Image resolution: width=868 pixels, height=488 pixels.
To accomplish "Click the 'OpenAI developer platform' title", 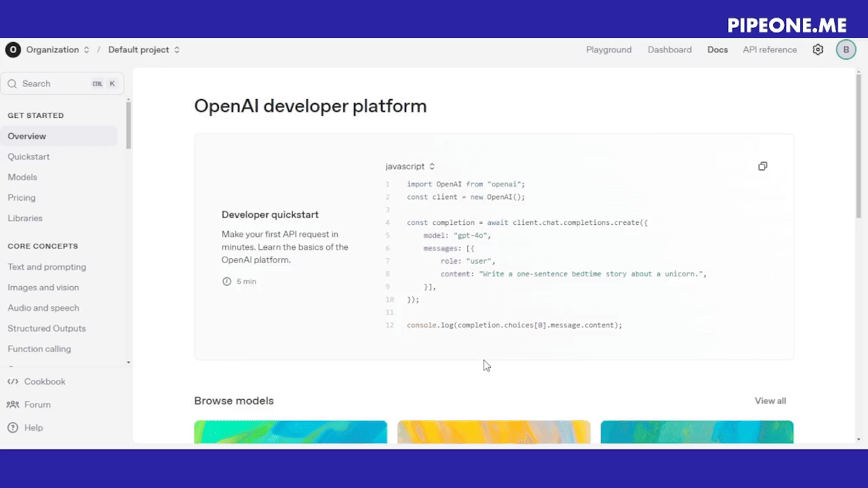I will pos(311,106).
